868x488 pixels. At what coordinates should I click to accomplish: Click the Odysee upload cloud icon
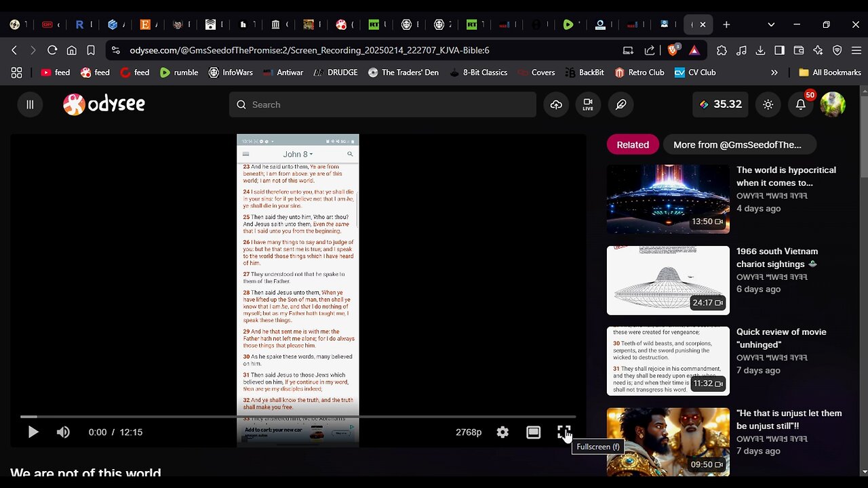[x=556, y=104]
